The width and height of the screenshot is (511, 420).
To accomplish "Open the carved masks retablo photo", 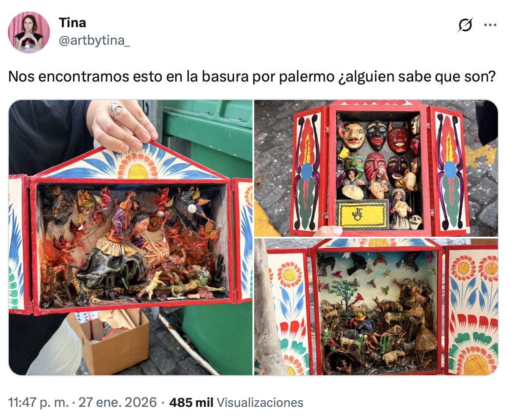I will 376,168.
